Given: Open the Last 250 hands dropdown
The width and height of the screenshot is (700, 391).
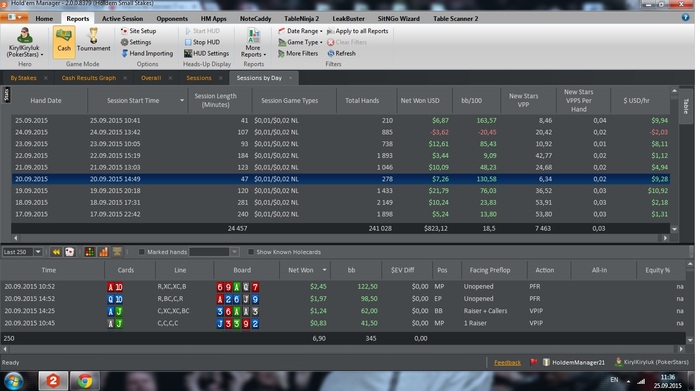Looking at the screenshot, I should [x=38, y=252].
